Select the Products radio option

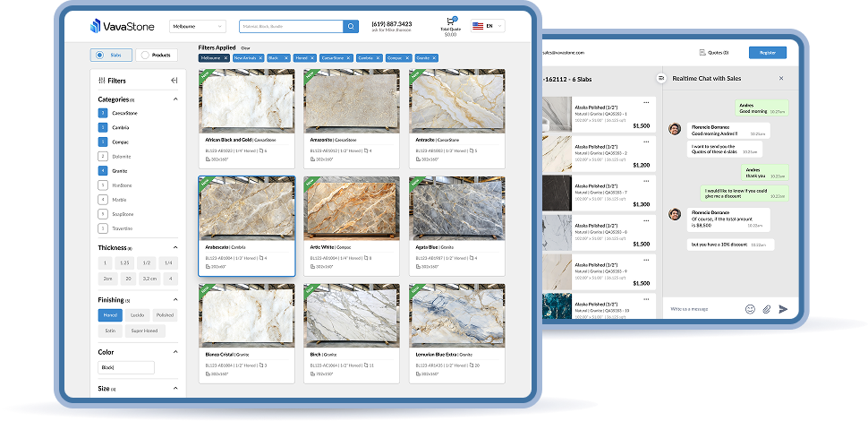coord(156,56)
